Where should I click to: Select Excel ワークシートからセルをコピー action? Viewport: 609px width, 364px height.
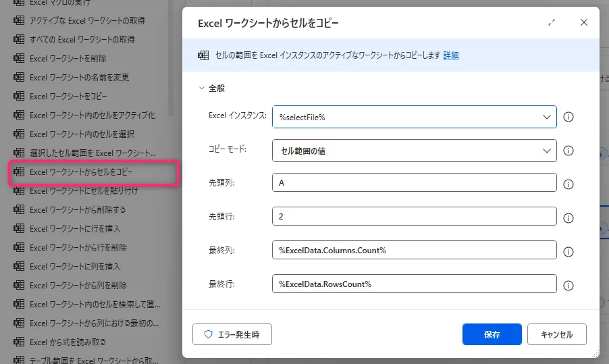(x=81, y=172)
